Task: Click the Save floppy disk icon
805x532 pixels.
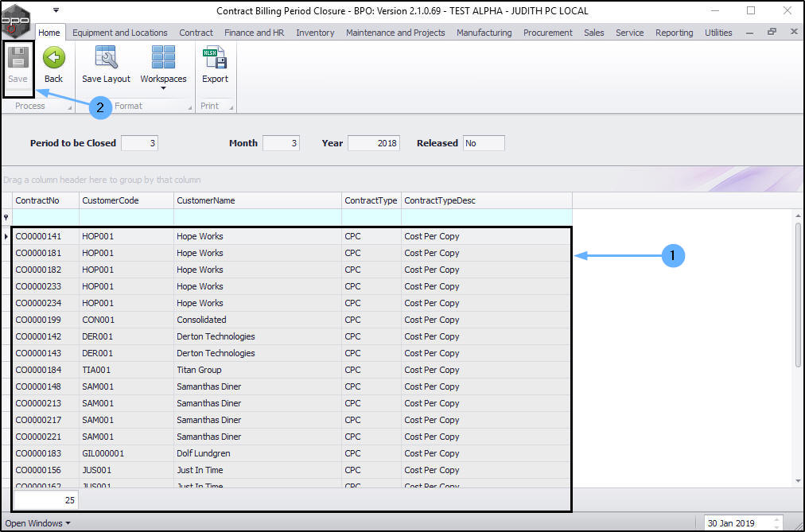Action: (17, 58)
